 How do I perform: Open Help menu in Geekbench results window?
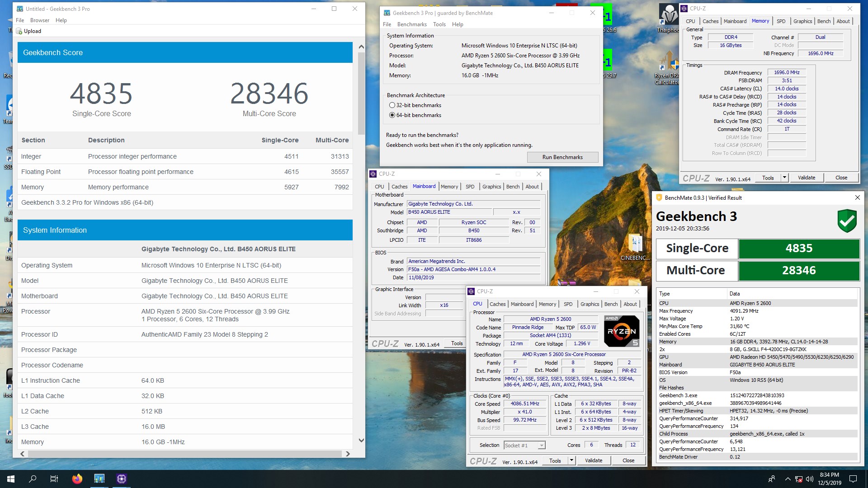coord(61,20)
